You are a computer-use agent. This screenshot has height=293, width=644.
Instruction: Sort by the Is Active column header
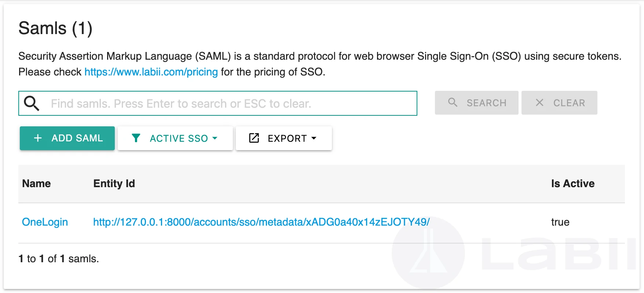(x=573, y=183)
